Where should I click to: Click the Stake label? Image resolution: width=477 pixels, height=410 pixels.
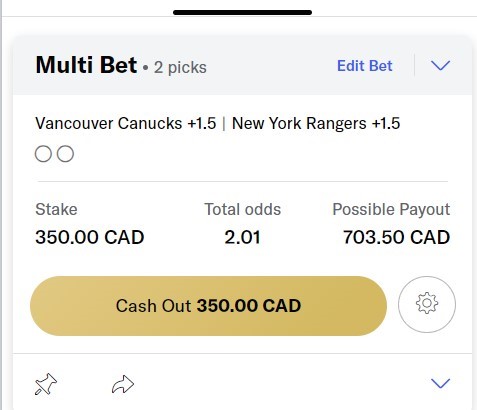point(56,210)
